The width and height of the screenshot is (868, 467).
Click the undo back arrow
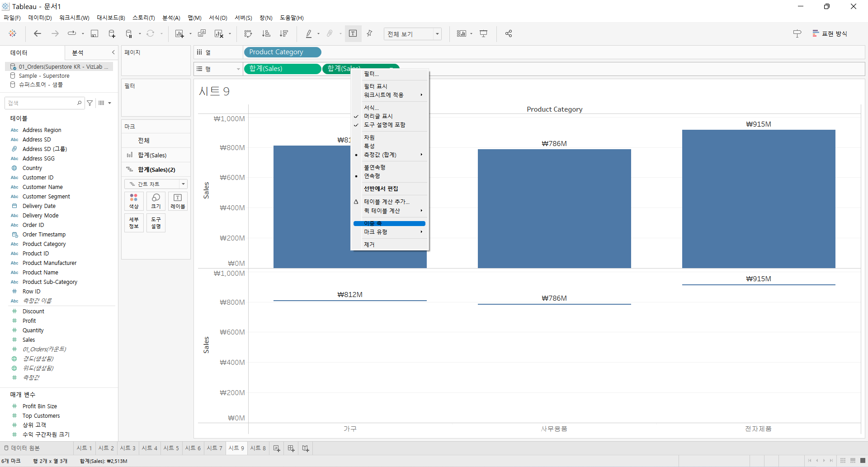coord(38,33)
